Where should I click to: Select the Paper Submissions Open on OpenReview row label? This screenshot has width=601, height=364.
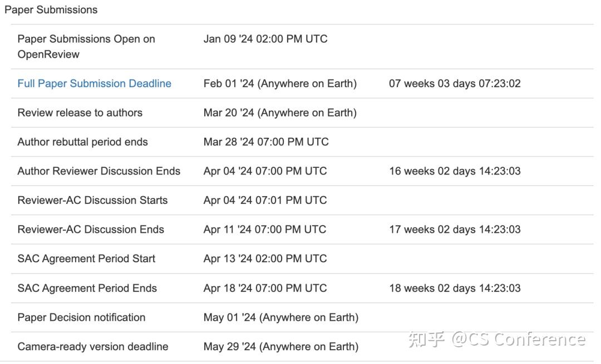(x=86, y=47)
